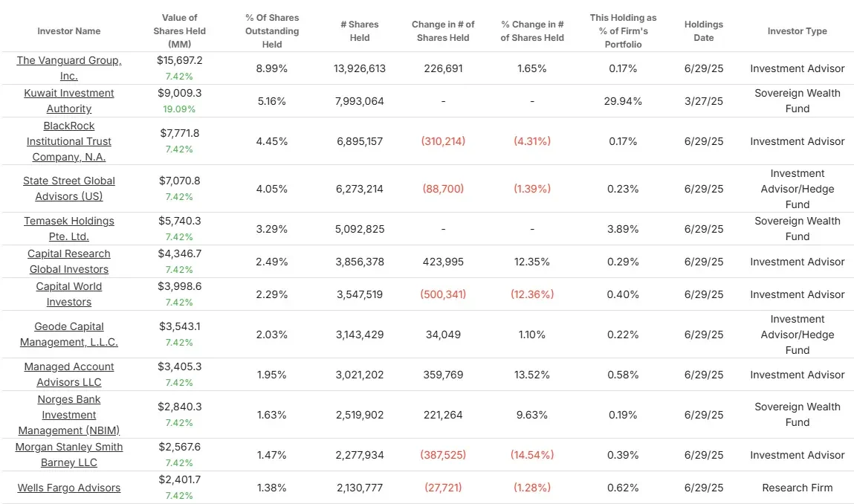Viewport: 854px width, 504px height.
Task: Open Kuwait Investment Authority investor page
Action: 69,101
